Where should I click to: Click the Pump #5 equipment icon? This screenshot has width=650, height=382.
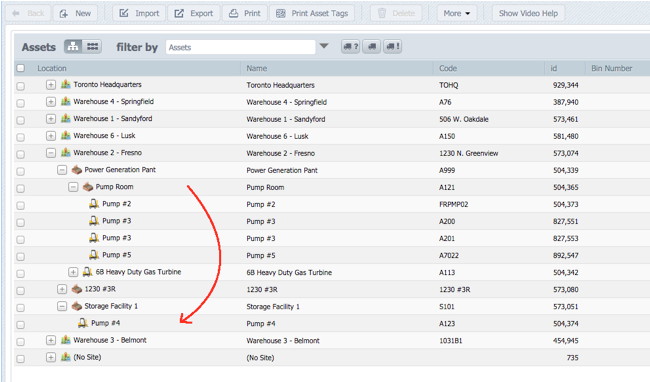94,254
